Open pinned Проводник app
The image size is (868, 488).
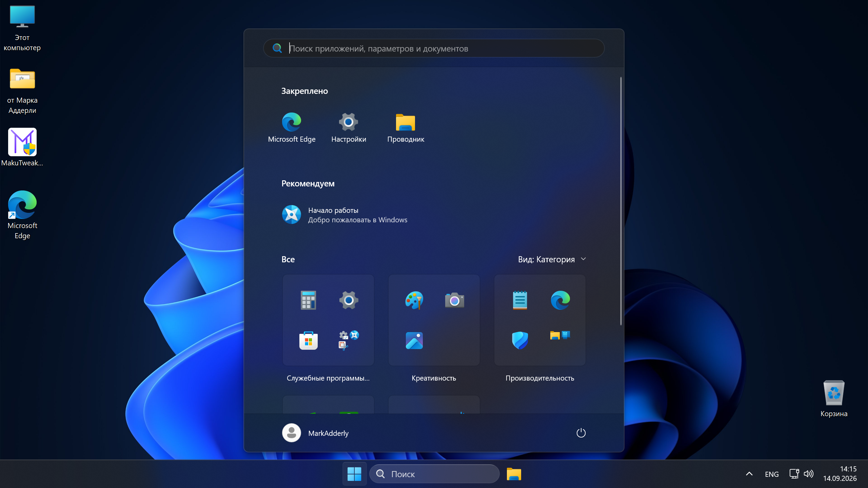click(x=406, y=128)
